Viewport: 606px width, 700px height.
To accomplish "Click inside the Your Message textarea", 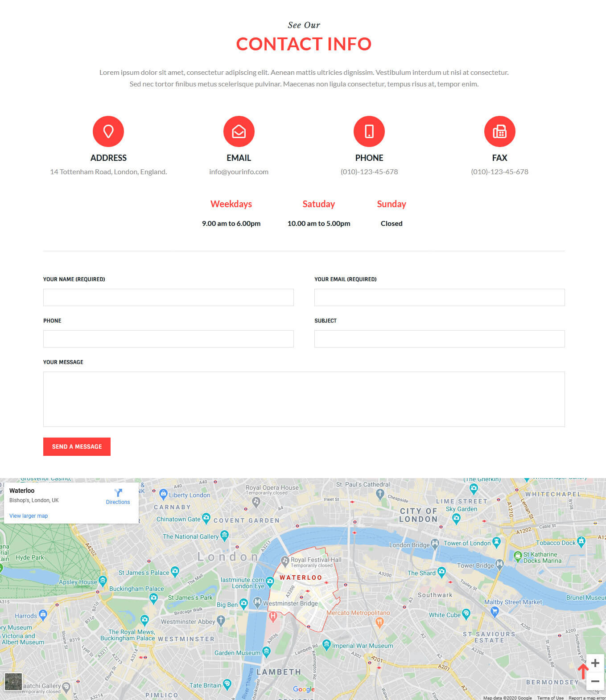I will [x=304, y=399].
